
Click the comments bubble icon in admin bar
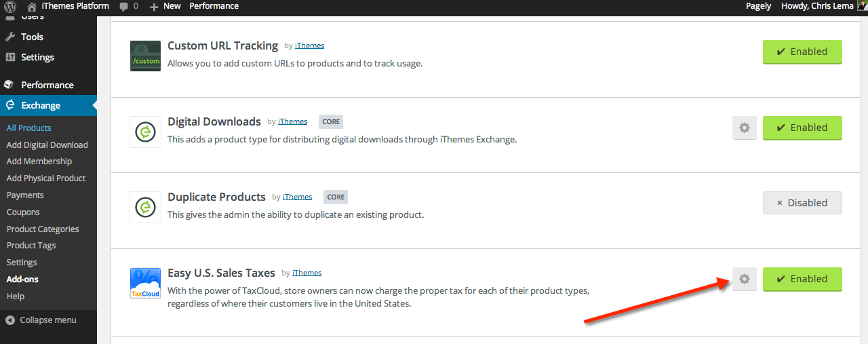(124, 6)
